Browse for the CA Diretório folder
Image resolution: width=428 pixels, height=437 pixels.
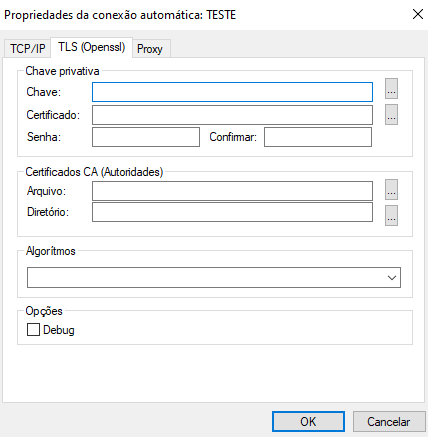click(391, 216)
